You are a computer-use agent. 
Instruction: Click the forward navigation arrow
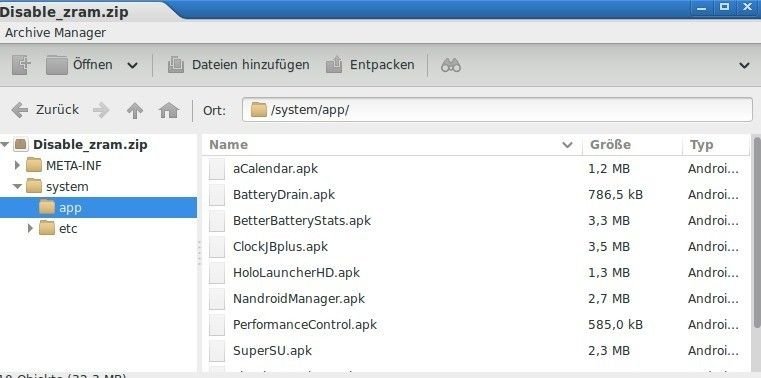(101, 110)
